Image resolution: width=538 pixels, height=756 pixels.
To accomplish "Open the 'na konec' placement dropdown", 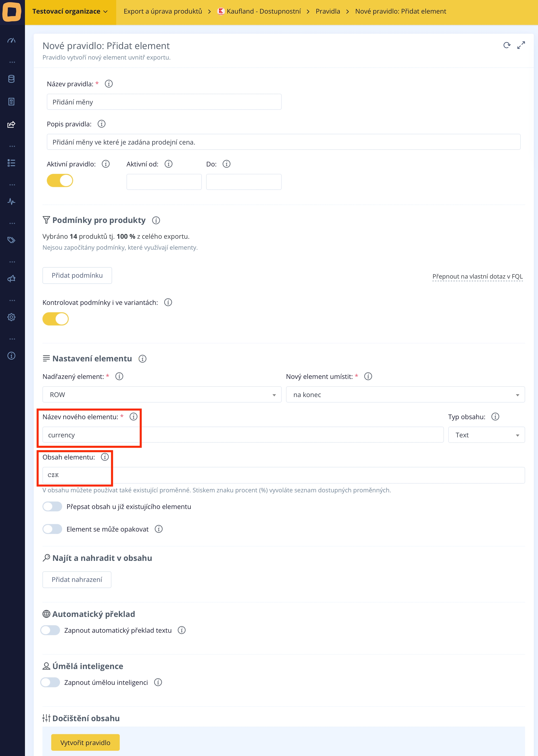I will coord(405,394).
